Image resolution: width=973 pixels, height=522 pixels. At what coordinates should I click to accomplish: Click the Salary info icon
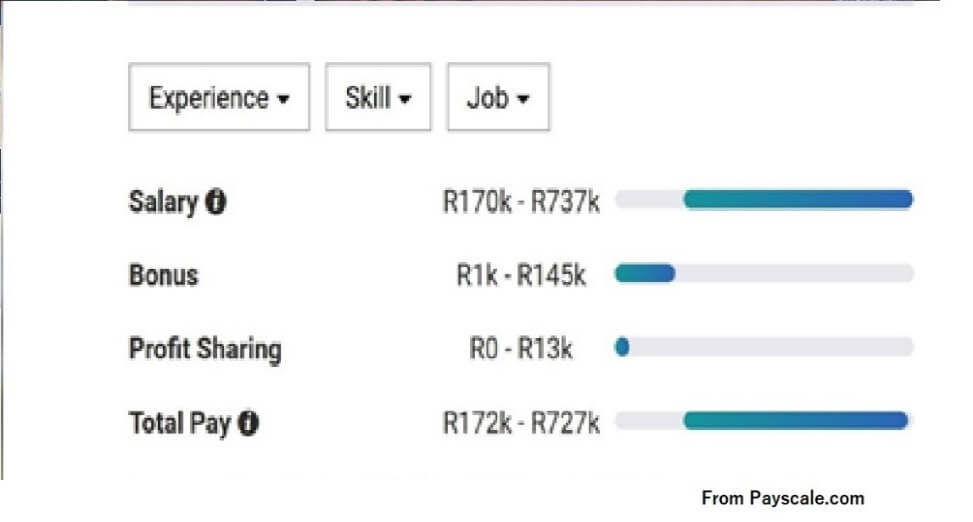[215, 202]
